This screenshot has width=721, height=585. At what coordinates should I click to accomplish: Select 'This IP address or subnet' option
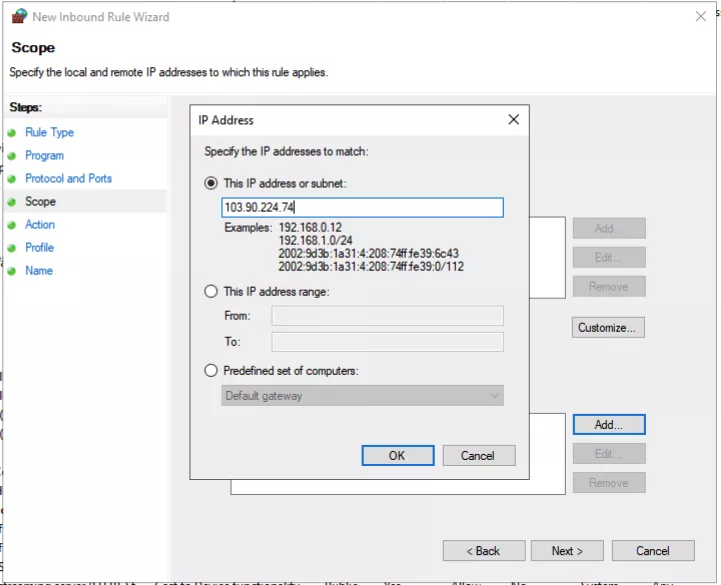point(211,184)
